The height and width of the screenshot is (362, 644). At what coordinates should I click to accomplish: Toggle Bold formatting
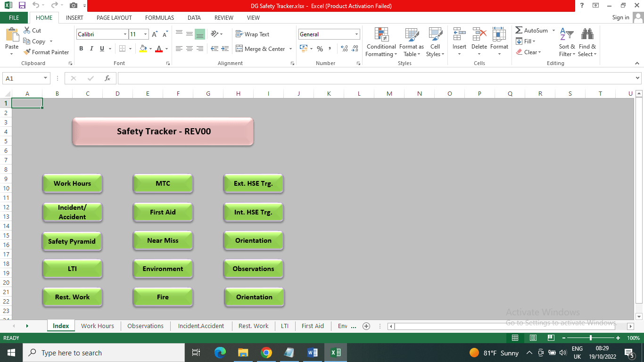81,49
